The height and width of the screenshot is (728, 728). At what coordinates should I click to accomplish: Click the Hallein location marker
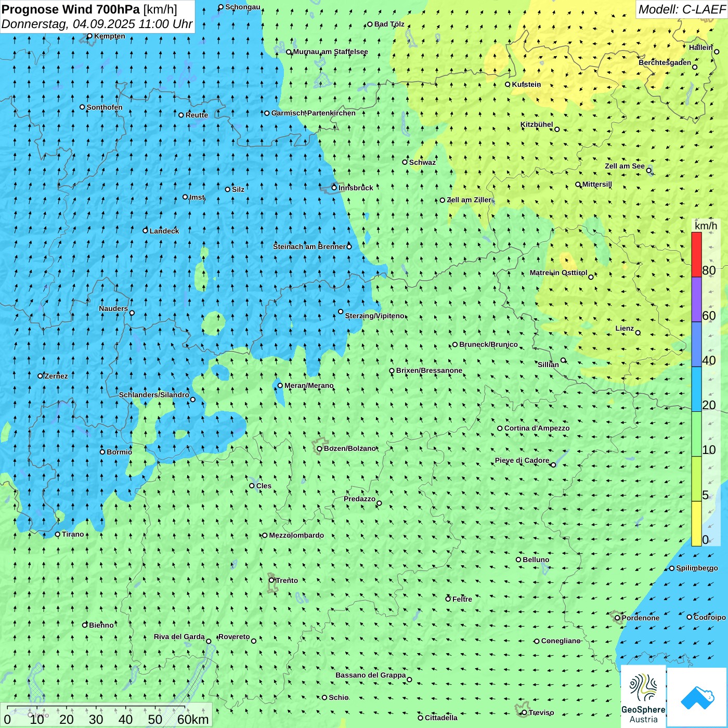tap(717, 51)
